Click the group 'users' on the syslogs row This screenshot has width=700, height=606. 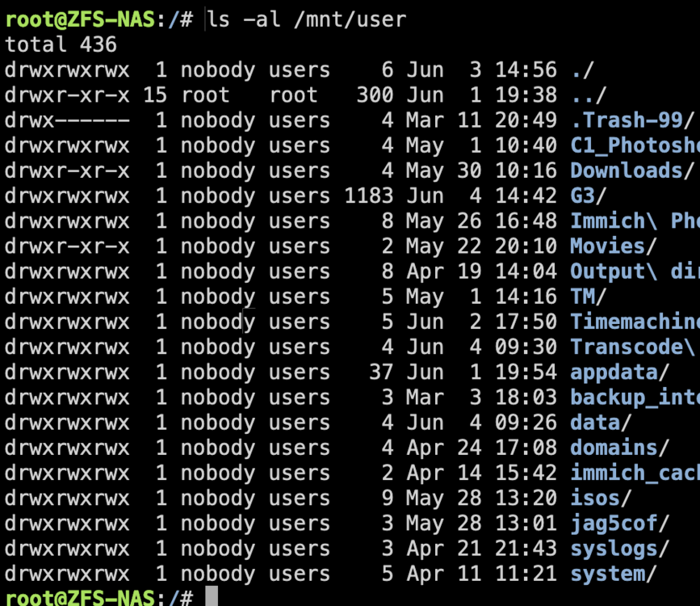coord(300,549)
